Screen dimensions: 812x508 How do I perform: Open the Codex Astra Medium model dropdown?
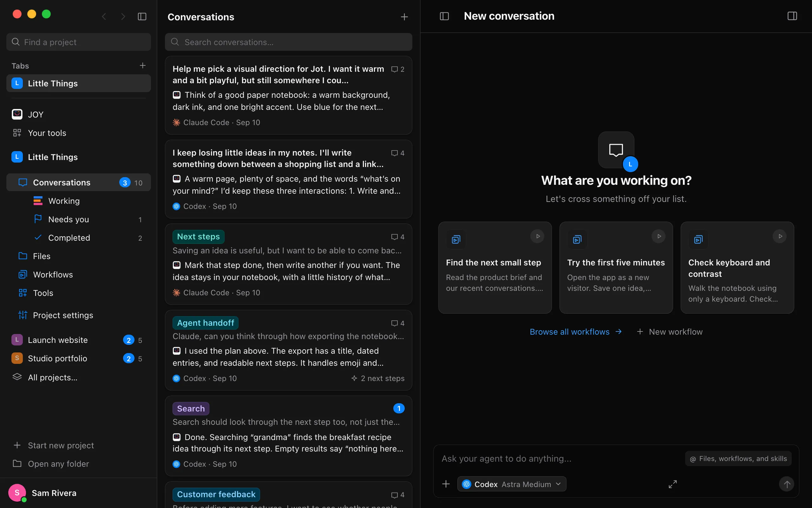[512, 484]
